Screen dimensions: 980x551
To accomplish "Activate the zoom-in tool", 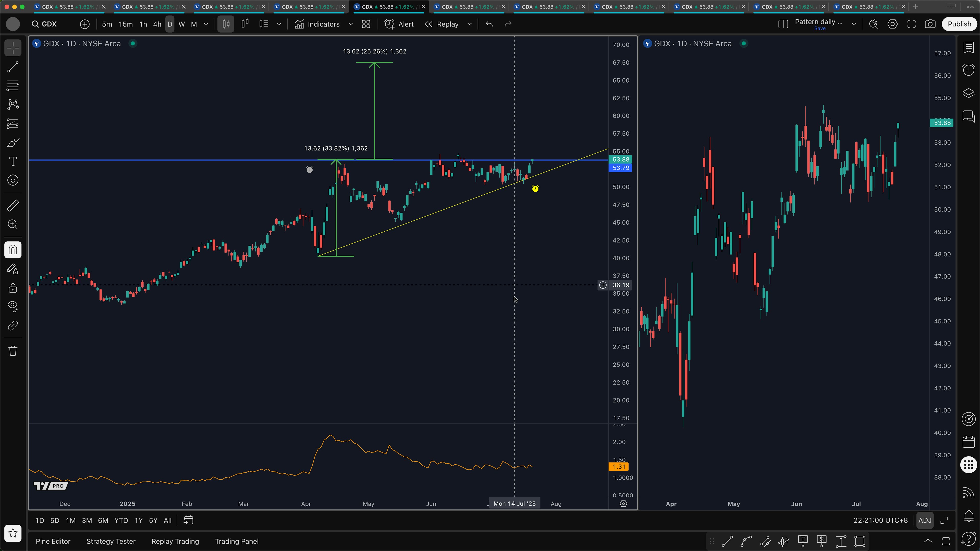I will 13,224.
